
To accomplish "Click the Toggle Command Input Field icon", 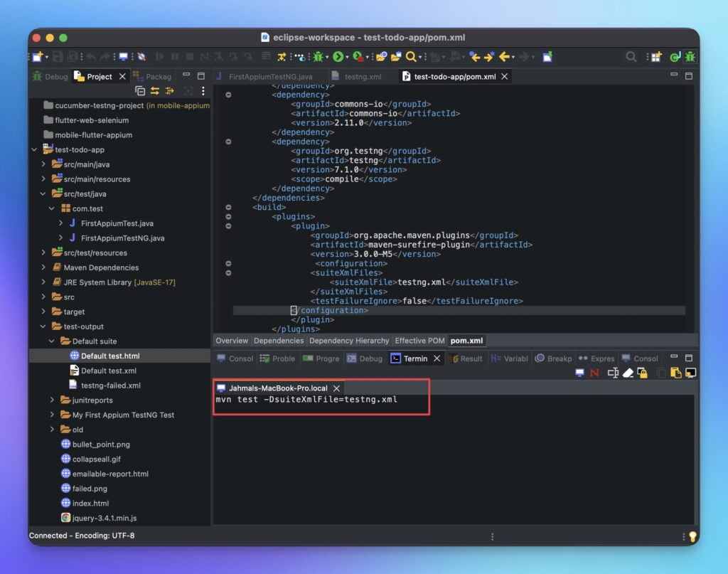I will point(613,373).
